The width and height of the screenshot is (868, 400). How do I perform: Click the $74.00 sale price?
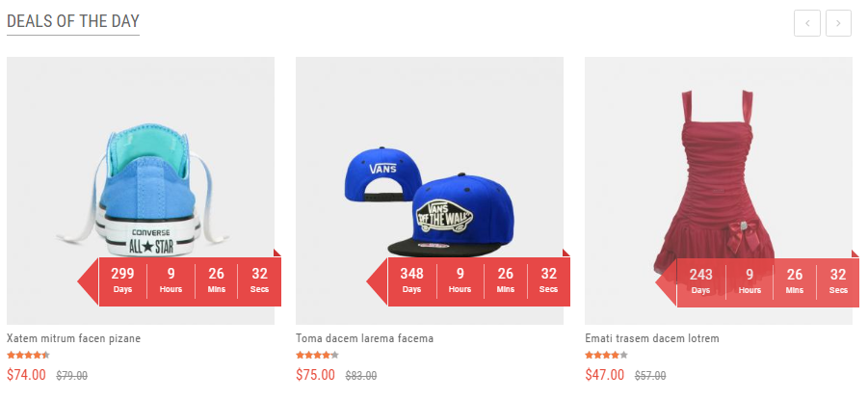tap(27, 375)
